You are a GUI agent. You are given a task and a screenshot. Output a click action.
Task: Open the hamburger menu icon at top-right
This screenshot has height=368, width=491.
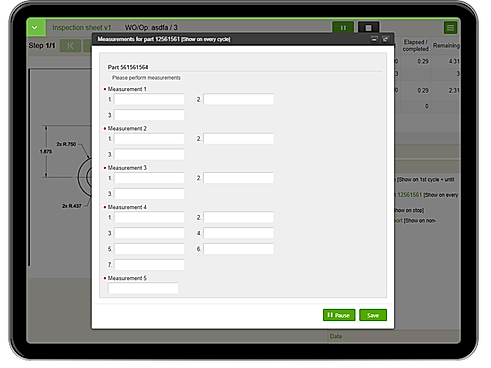pos(450,28)
